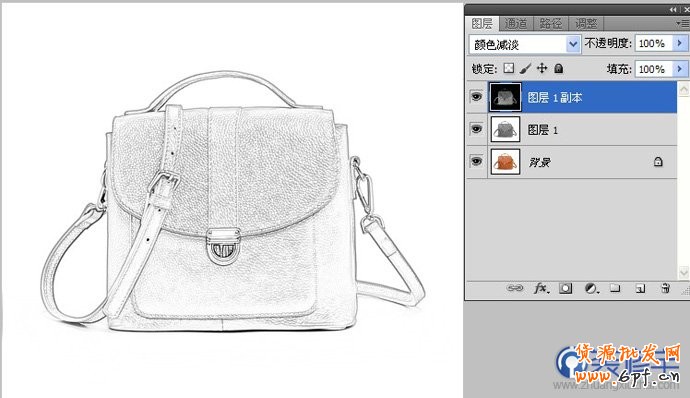Select the 背景 layer thumbnail

(x=505, y=162)
